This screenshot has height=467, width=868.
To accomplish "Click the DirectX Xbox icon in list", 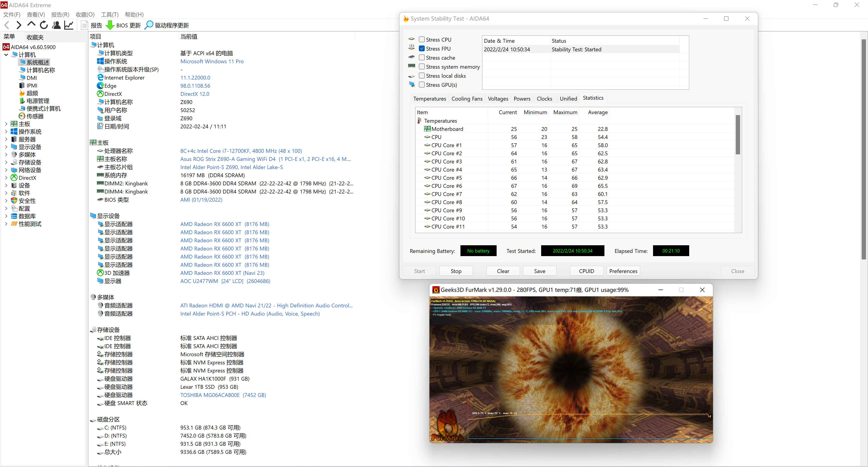I will [100, 94].
